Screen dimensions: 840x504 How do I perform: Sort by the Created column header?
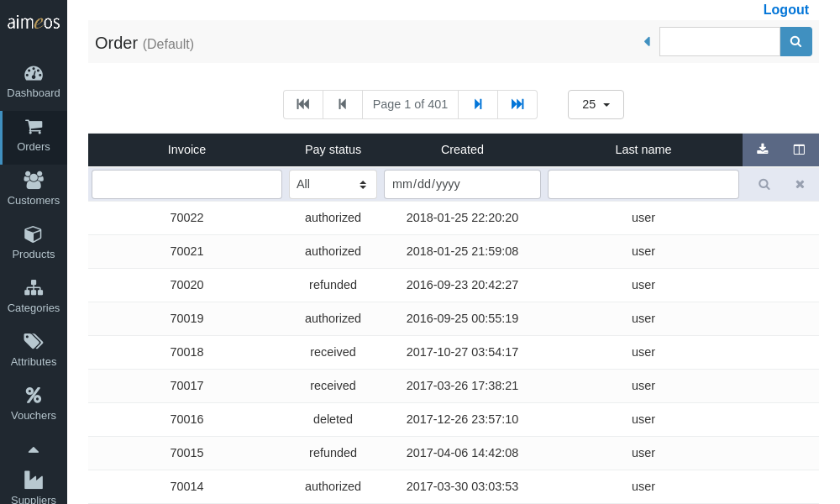tap(462, 150)
